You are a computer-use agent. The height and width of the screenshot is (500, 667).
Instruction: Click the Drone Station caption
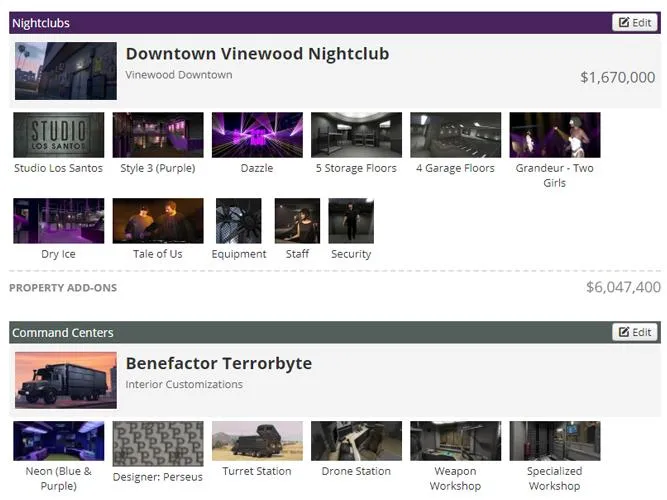(356, 471)
